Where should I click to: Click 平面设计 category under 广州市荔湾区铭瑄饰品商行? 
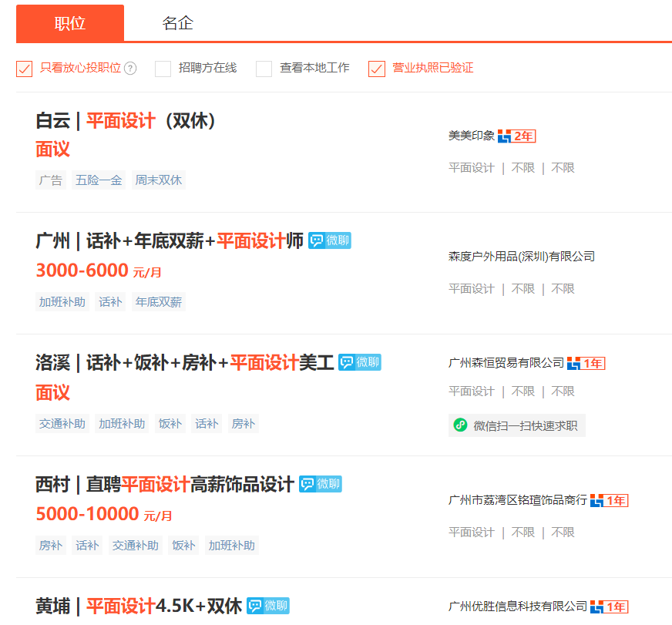[x=472, y=532]
